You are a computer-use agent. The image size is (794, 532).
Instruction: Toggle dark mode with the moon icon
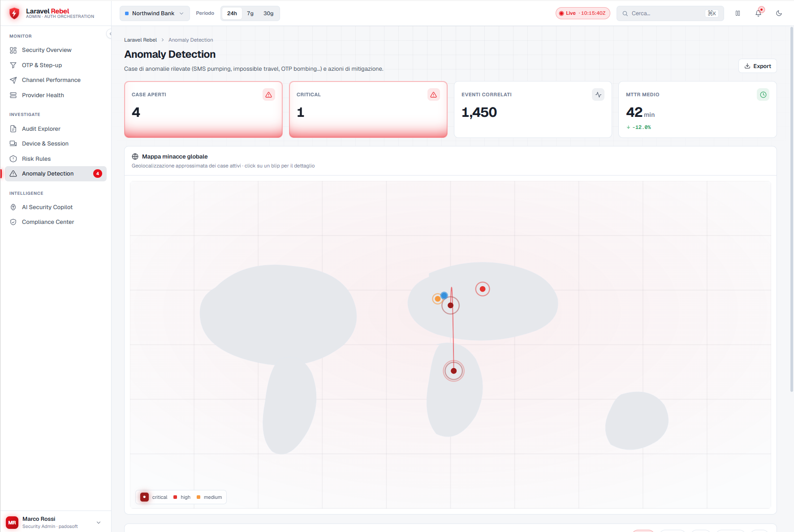(x=779, y=13)
